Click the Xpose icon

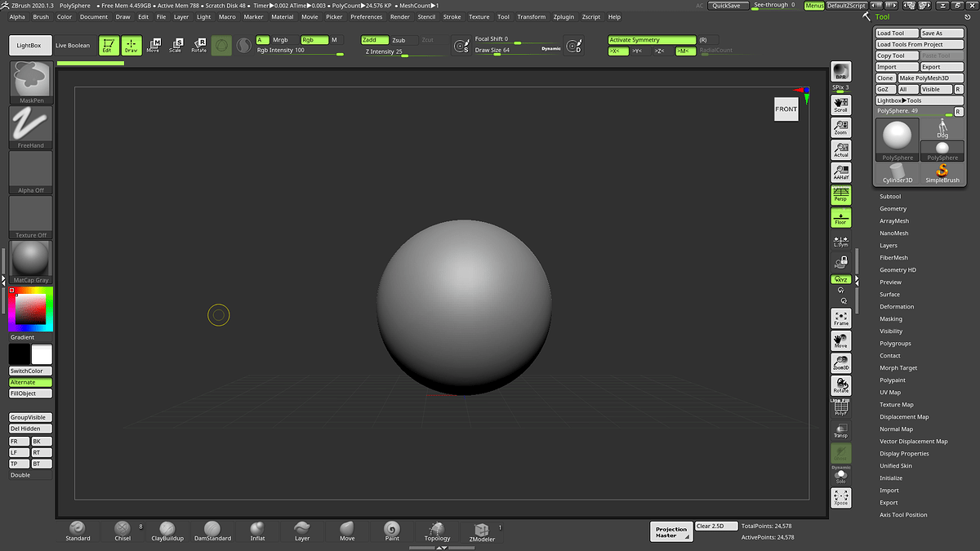click(840, 498)
